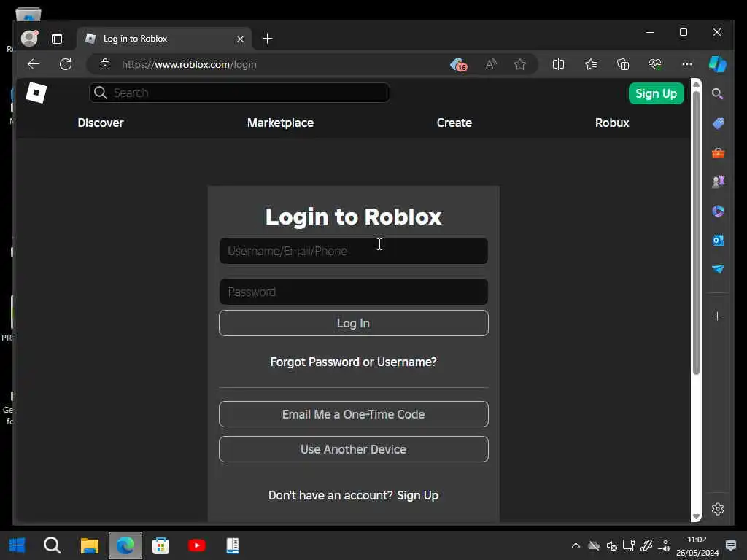This screenshot has width=747, height=560.
Task: Show hidden system tray icons
Action: [x=576, y=545]
